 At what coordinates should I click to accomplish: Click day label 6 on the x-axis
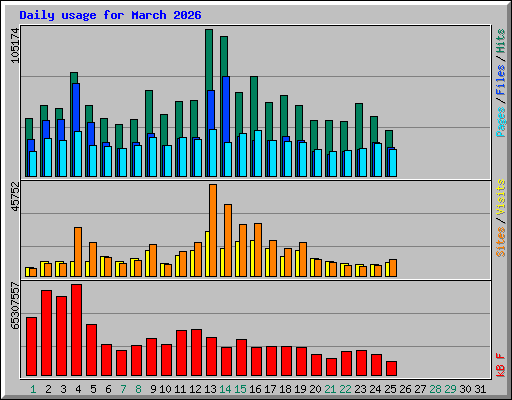108,389
